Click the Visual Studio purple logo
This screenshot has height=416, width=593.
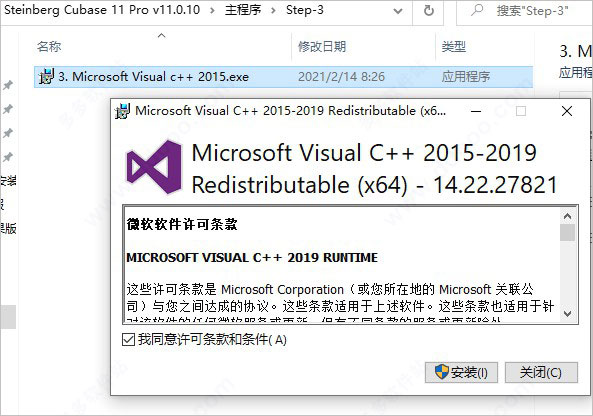pyautogui.click(x=154, y=167)
